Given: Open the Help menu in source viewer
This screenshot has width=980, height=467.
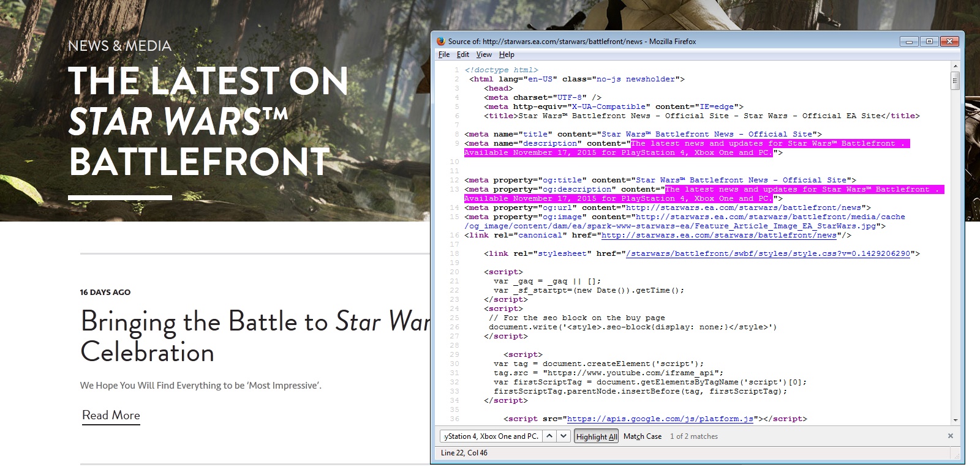Looking at the screenshot, I should tap(507, 54).
